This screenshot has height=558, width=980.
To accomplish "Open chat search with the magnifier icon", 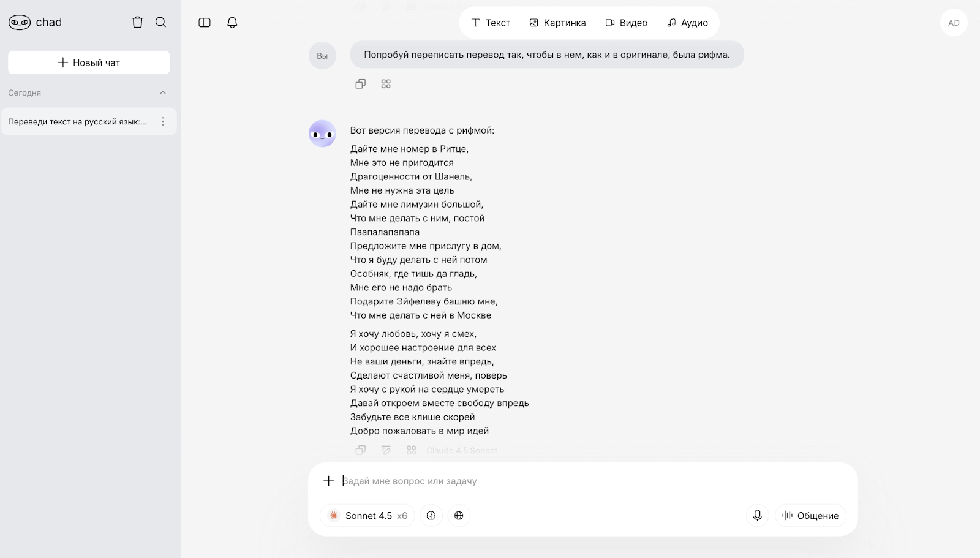I will coord(161,23).
